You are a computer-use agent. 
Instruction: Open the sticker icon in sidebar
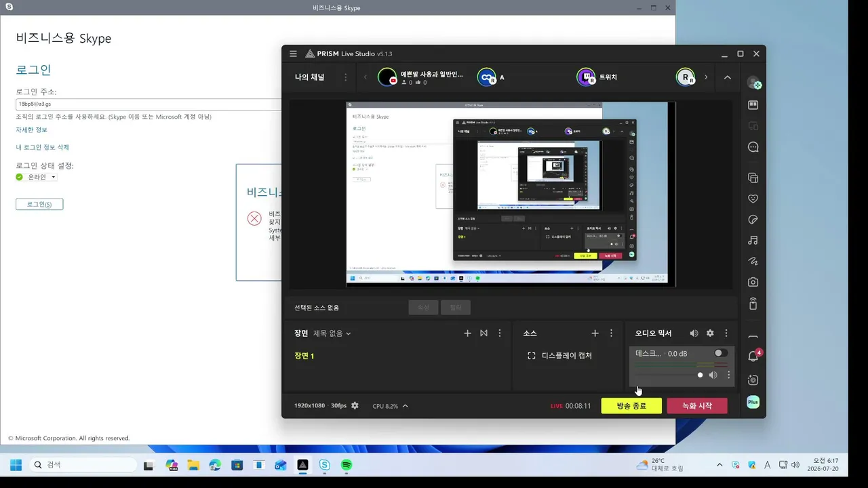[753, 220]
